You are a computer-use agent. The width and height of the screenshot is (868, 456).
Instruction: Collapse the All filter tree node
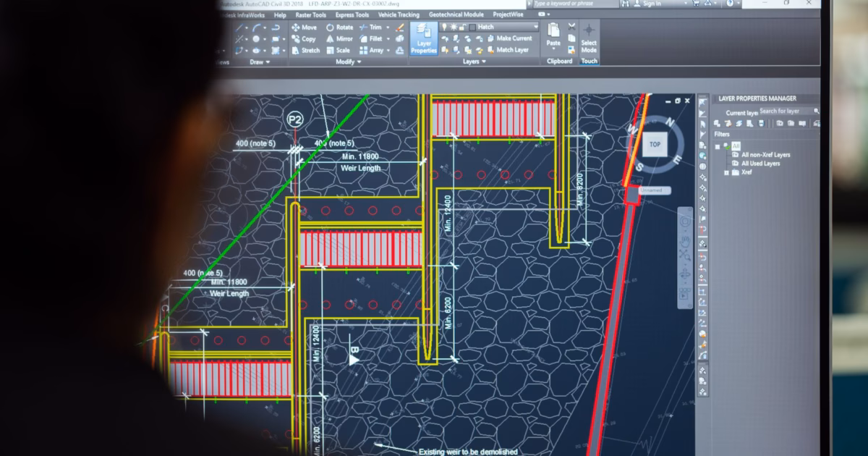[718, 145]
